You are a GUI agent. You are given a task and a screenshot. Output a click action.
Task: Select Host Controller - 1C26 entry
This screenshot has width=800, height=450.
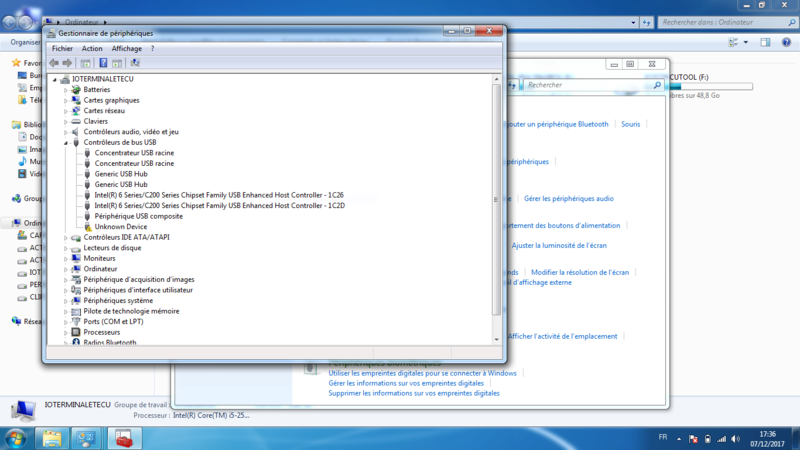pyautogui.click(x=219, y=195)
